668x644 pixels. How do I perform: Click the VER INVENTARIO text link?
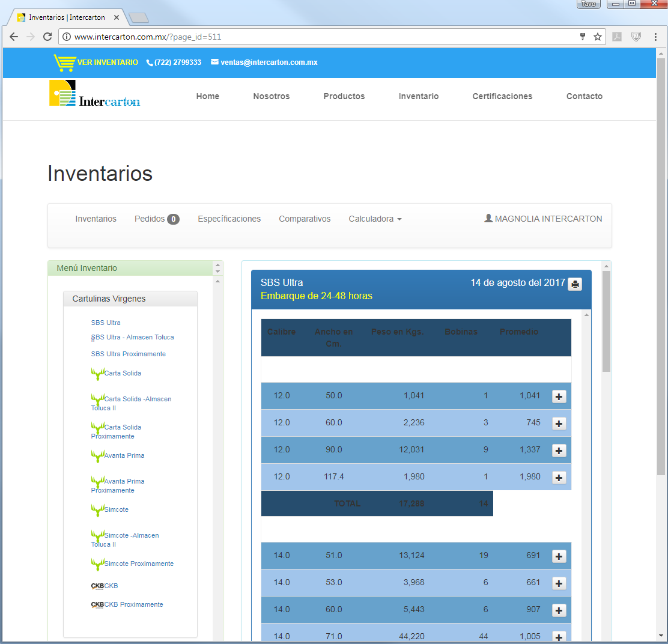click(x=108, y=62)
